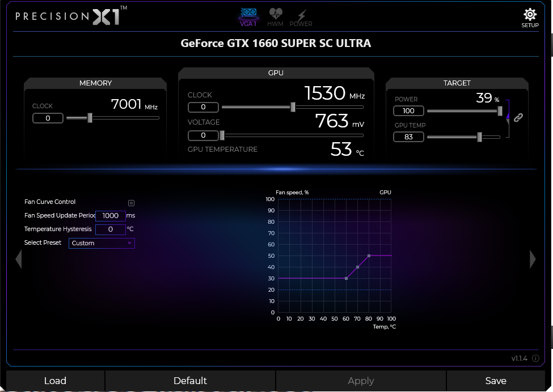Click the GeForce GTX 1660 SUPER SC ULTRA title
Screen dimensions: 553x392
[x=276, y=43]
